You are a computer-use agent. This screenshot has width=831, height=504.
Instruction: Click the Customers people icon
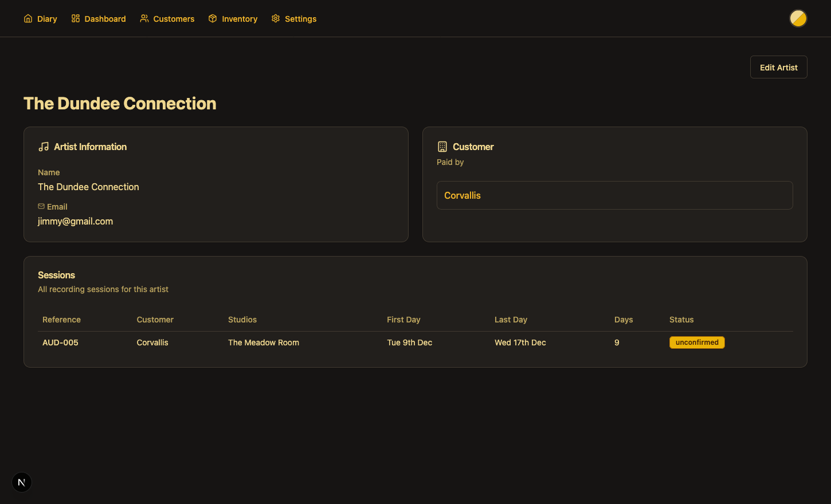click(144, 18)
